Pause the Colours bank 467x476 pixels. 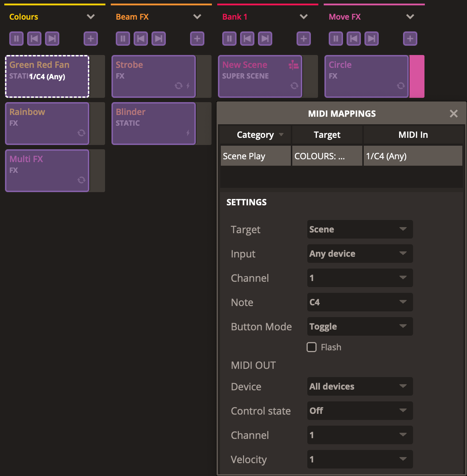(x=16, y=39)
